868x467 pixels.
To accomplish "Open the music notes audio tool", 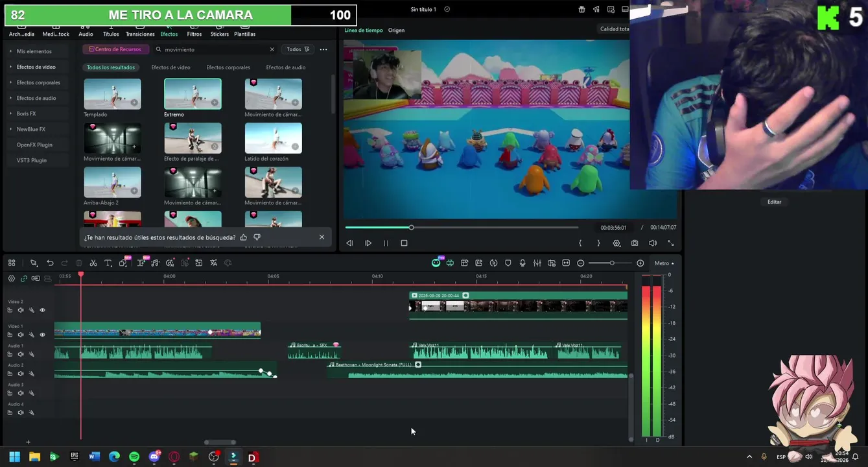I will 156,263.
